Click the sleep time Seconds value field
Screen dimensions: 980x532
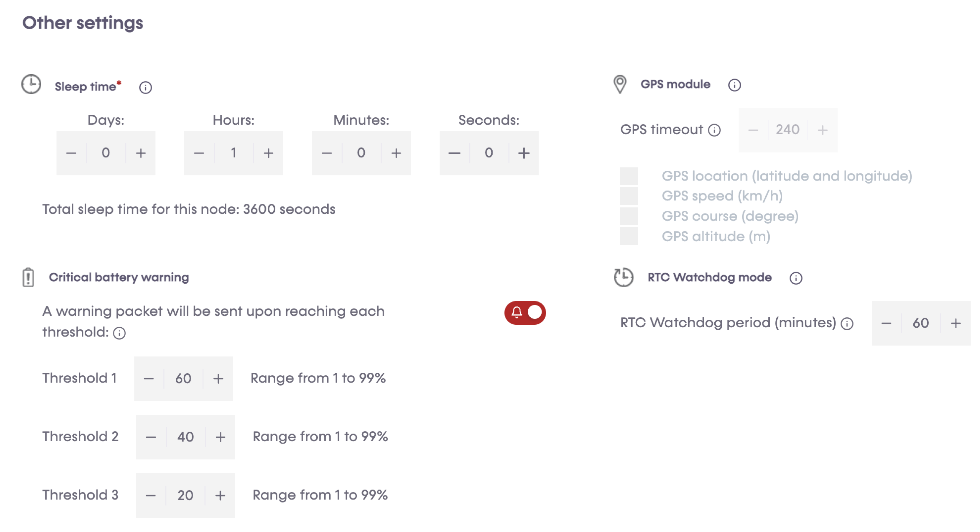point(489,153)
